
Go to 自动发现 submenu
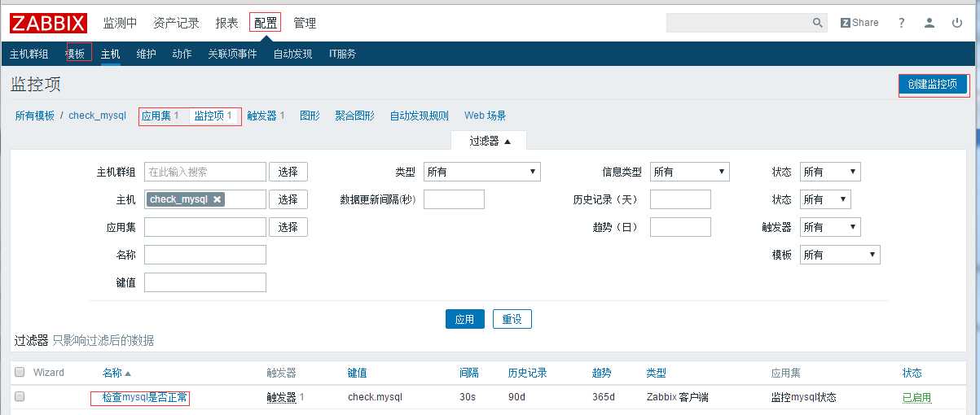click(293, 54)
